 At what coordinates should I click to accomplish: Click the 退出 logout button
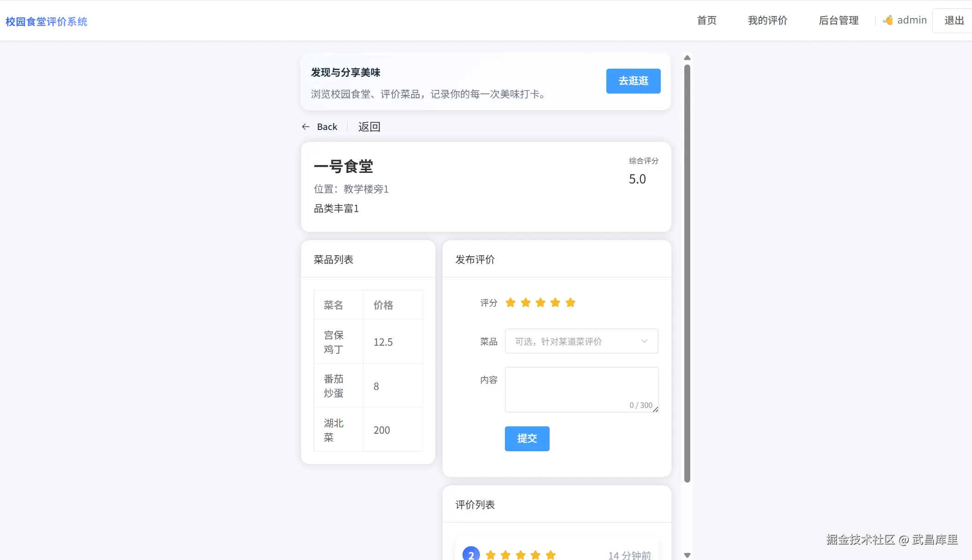click(x=954, y=20)
